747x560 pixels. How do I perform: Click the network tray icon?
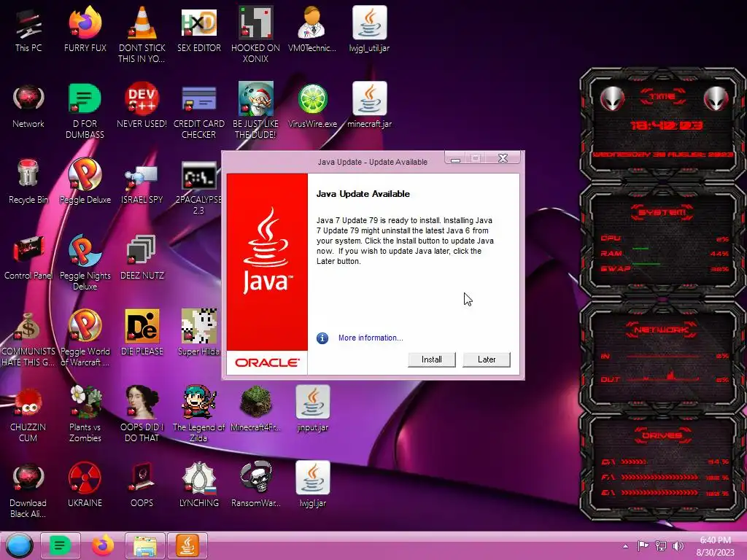point(661,545)
